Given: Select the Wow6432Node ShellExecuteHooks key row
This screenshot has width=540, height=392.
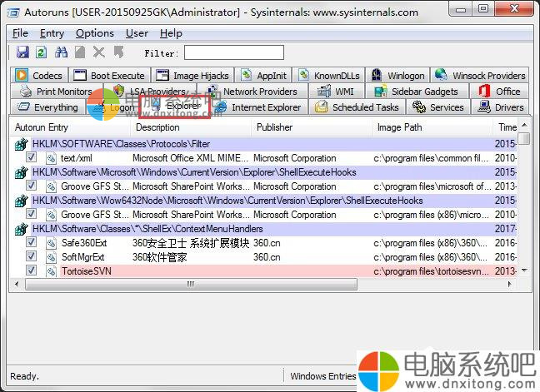Looking at the screenshot, I should tap(274, 201).
